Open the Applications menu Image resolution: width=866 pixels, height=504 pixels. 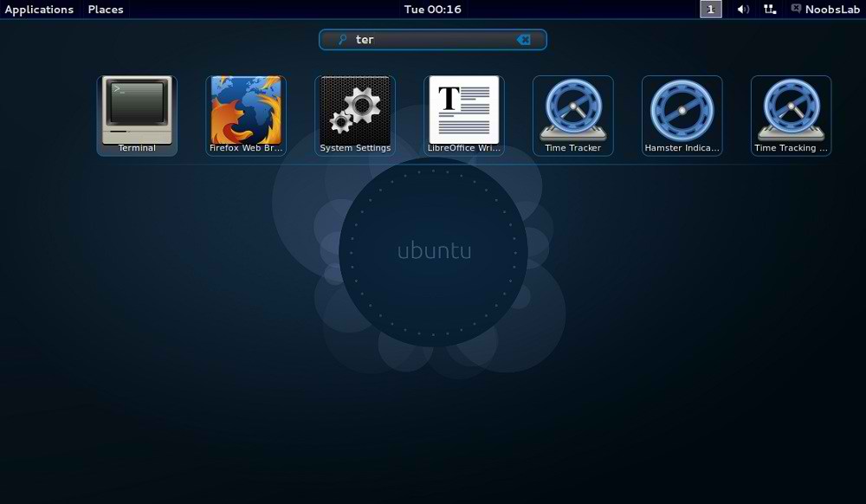tap(39, 10)
